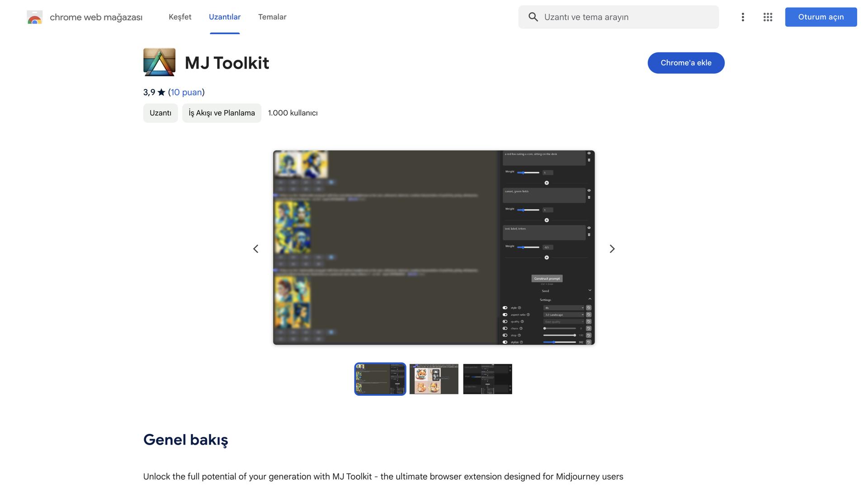Open the three-dot options menu
868x488 pixels.
743,17
